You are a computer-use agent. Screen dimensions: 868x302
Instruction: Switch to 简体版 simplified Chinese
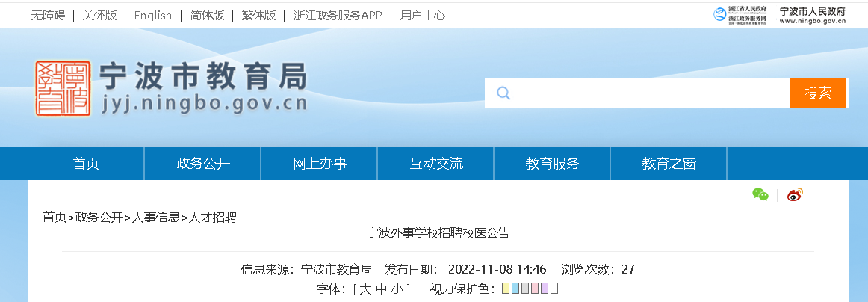207,16
